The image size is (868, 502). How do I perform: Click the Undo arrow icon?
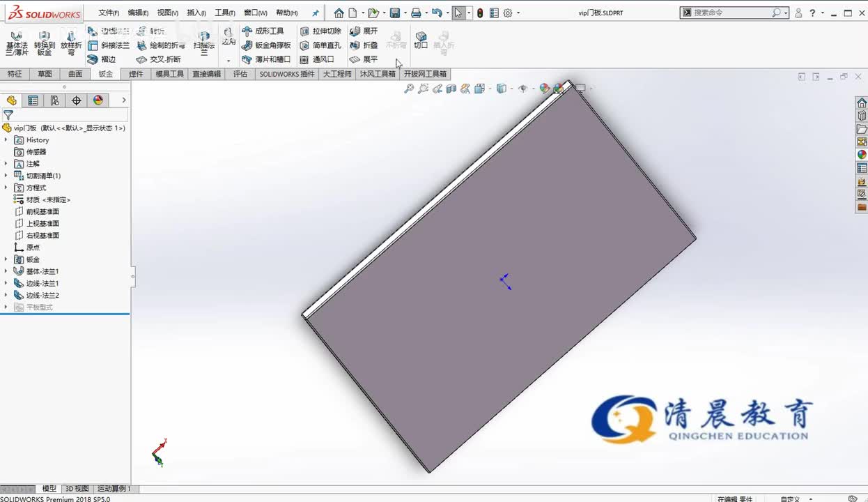[437, 13]
